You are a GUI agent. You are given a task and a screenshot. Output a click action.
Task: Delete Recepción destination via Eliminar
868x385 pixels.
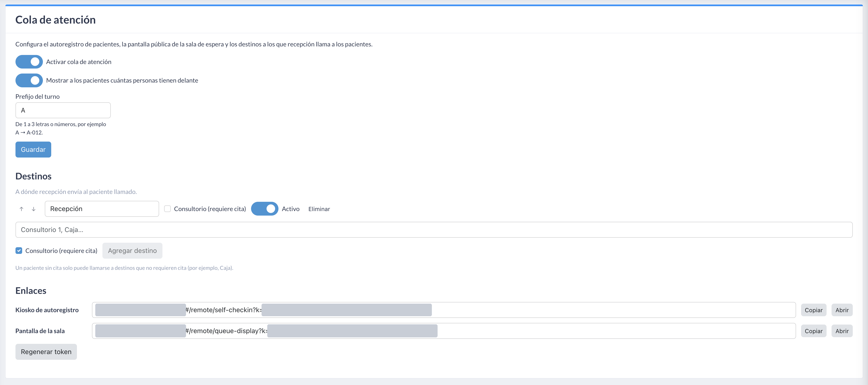[319, 209]
